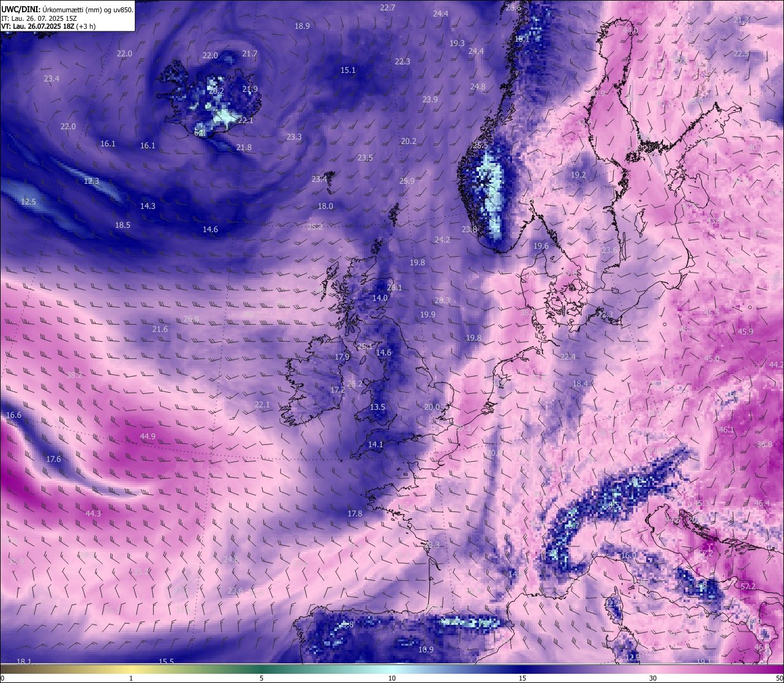This screenshot has width=784, height=683.
Task: Click the 15.5 value at bottom edge
Action: pyautogui.click(x=166, y=661)
